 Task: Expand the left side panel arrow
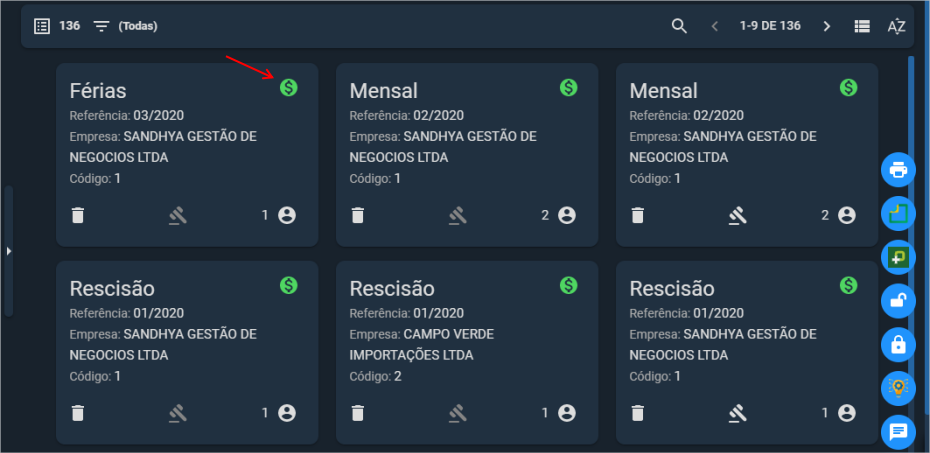point(8,251)
